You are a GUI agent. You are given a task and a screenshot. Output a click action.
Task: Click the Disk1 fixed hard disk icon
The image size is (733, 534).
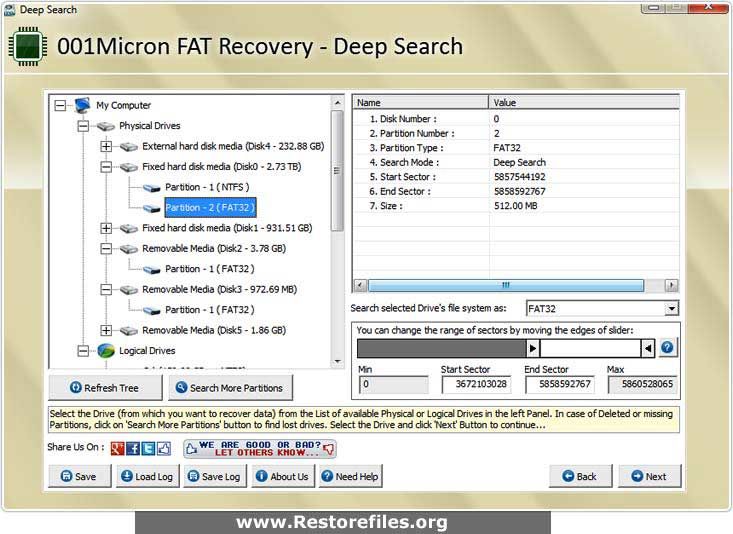point(129,228)
